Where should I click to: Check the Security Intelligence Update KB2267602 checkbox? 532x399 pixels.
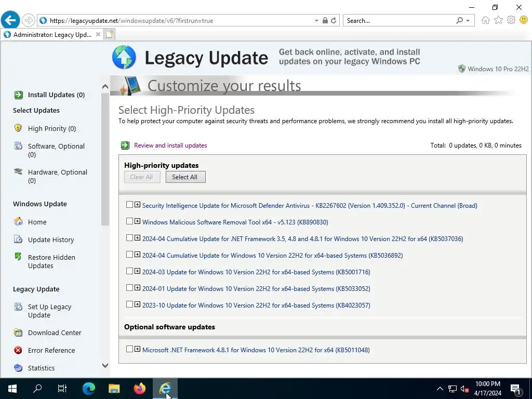click(x=129, y=205)
